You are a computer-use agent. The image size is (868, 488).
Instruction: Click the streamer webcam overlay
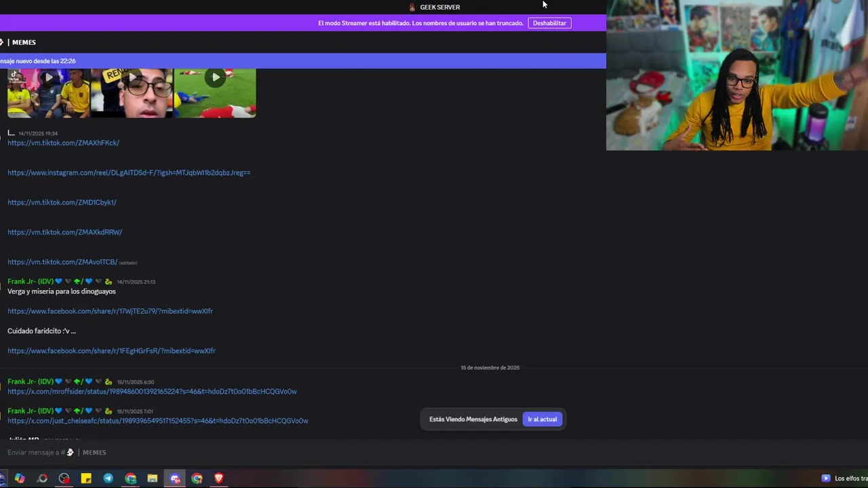[737, 75]
